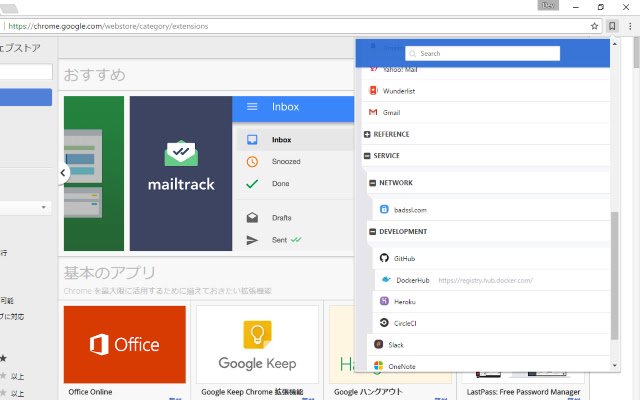Click the Wunderlist bookmark icon

pos(373,91)
